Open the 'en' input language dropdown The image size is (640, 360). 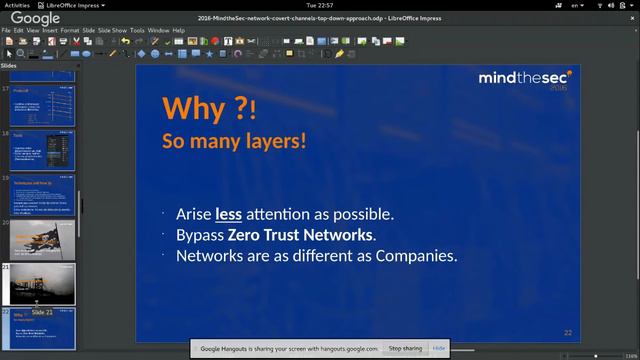coord(577,5)
